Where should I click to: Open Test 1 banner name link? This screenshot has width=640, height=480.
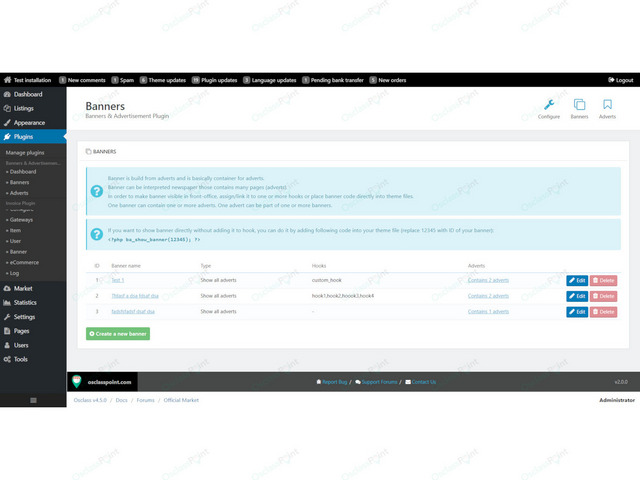(x=118, y=280)
